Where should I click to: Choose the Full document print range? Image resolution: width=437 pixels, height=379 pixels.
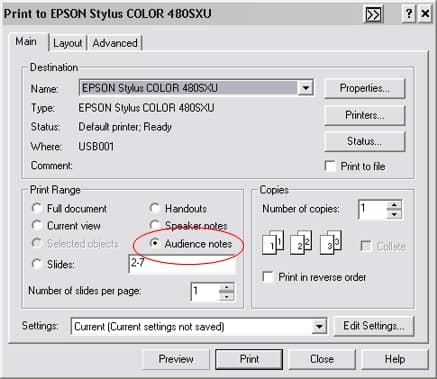[36, 208]
